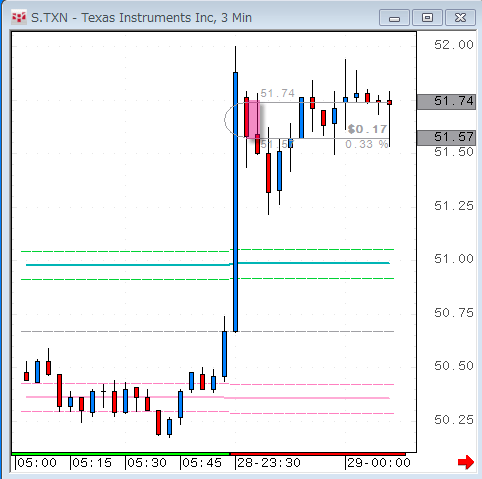The width and height of the screenshot is (482, 479).
Task: Click the red chart app icon in title bar
Action: pyautogui.click(x=19, y=17)
